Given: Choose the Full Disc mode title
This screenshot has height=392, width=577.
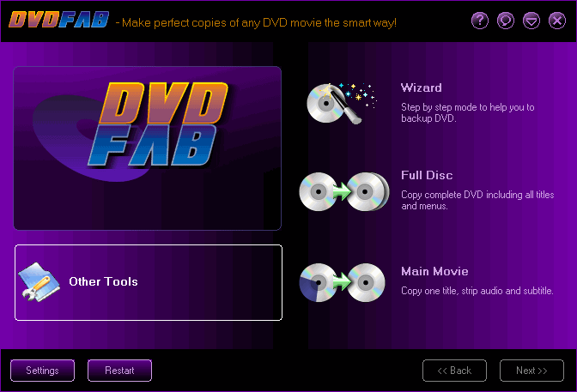Looking at the screenshot, I should pos(427,175).
